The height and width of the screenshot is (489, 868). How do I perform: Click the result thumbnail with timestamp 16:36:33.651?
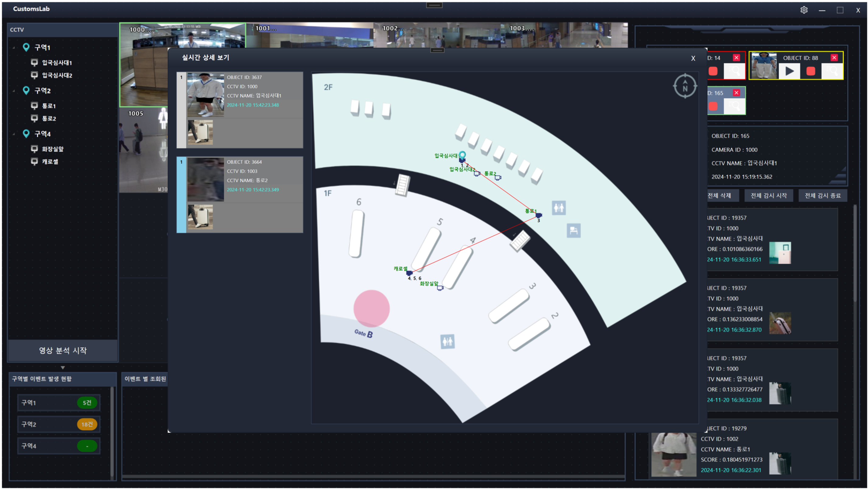click(780, 252)
